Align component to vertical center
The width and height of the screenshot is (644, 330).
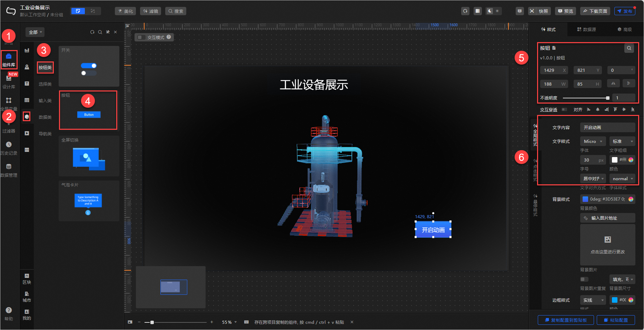click(x=624, y=109)
